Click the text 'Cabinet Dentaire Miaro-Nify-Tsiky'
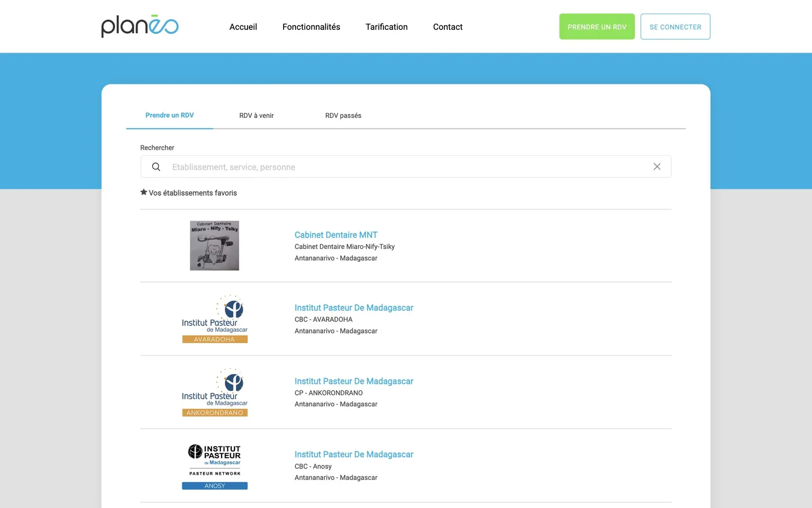This screenshot has width=812, height=508. click(x=345, y=247)
